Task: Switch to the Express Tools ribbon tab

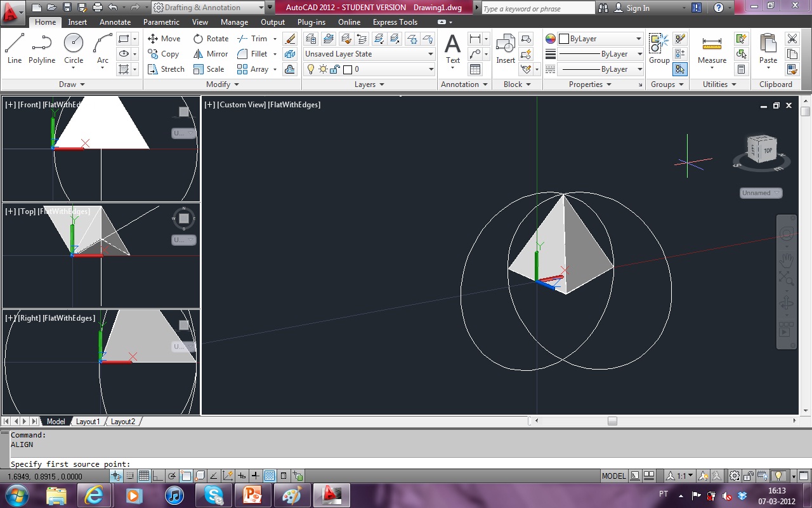Action: tap(395, 22)
